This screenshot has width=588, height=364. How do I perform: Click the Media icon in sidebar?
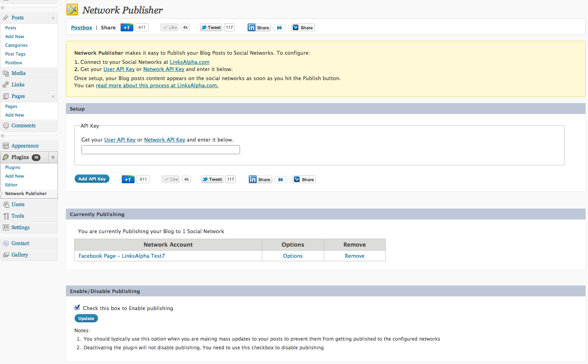click(x=6, y=73)
